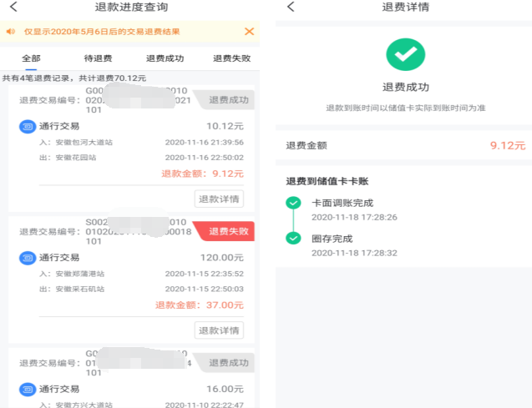Switch to the 待退费 tab
Screen dimensions: 532x408
[98, 58]
